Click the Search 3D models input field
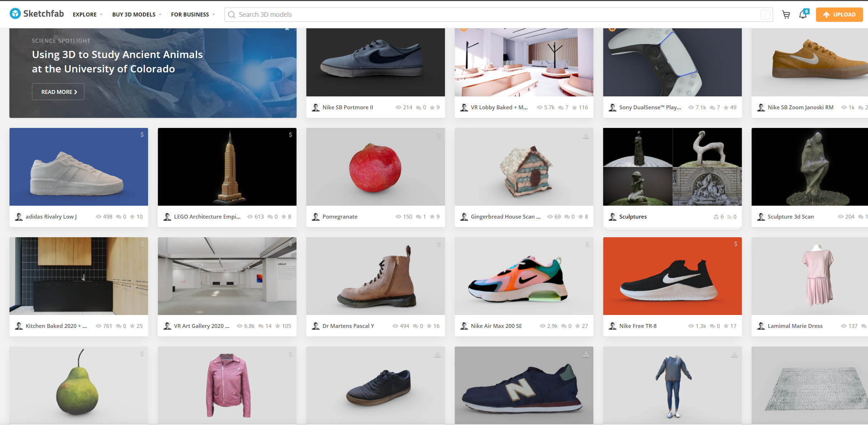 [498, 15]
